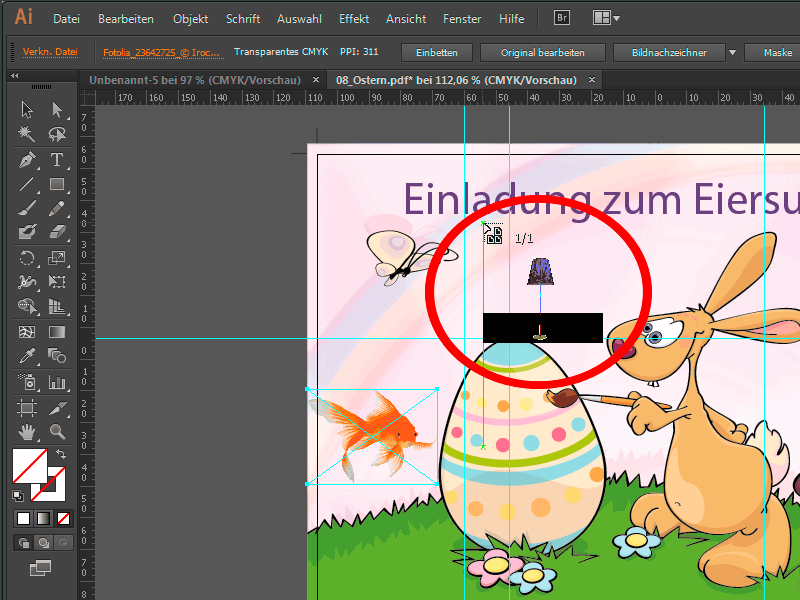The height and width of the screenshot is (600, 800).
Task: Select the Slice tool
Action: pos(57,408)
